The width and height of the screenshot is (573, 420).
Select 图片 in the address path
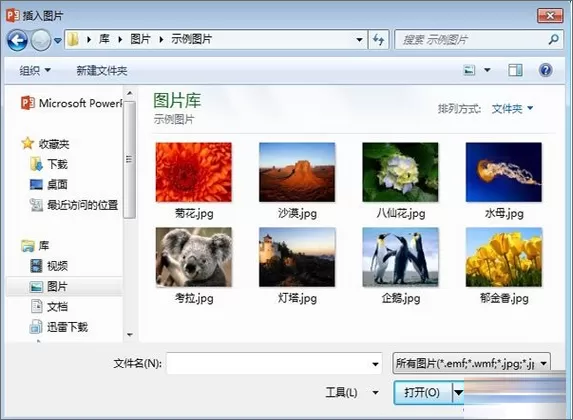pos(140,39)
